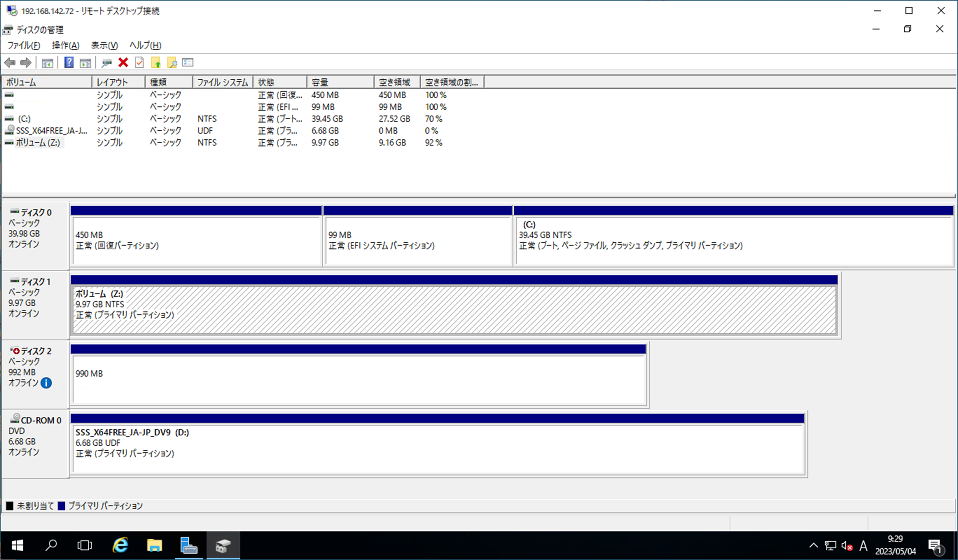Click the back navigation arrow in the toolbar
Image resolution: width=958 pixels, height=560 pixels.
(x=9, y=62)
